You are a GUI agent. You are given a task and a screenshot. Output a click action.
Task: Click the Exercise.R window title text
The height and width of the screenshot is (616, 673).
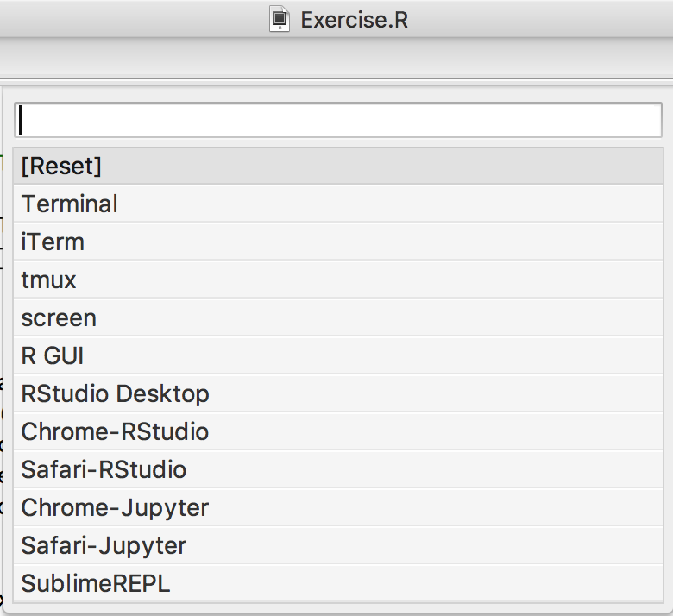[x=354, y=20]
